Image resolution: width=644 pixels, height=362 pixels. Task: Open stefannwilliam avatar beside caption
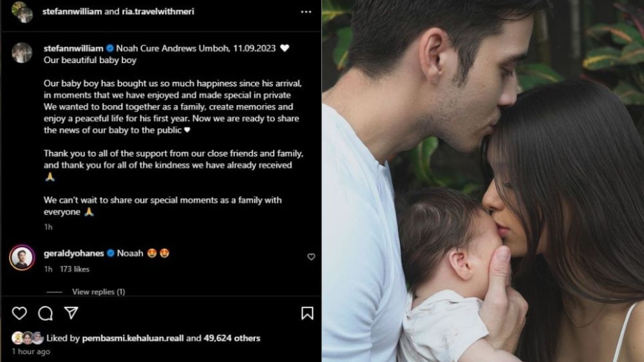(22, 53)
